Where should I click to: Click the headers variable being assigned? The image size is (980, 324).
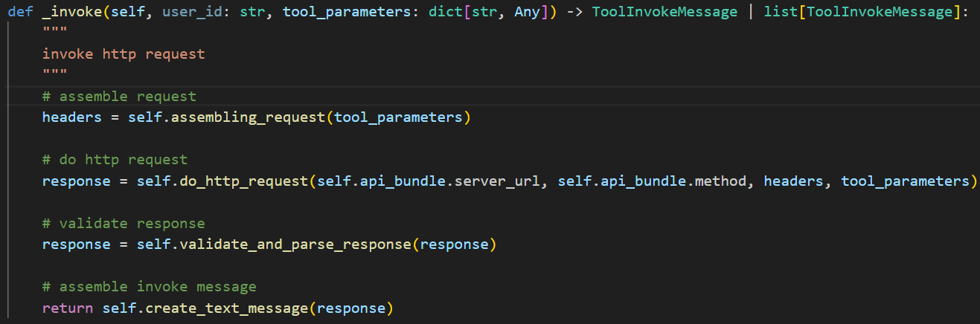pyautogui.click(x=71, y=117)
